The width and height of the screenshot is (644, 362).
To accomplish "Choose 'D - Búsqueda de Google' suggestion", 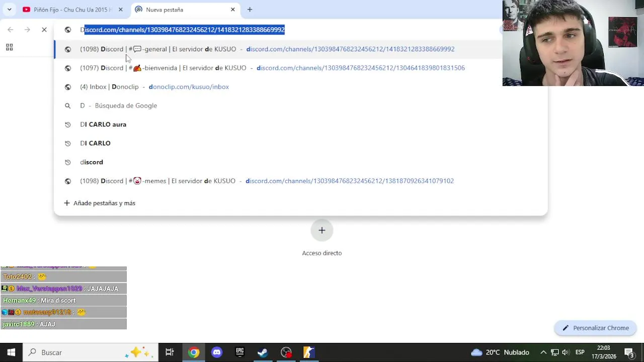I will click(x=300, y=106).
